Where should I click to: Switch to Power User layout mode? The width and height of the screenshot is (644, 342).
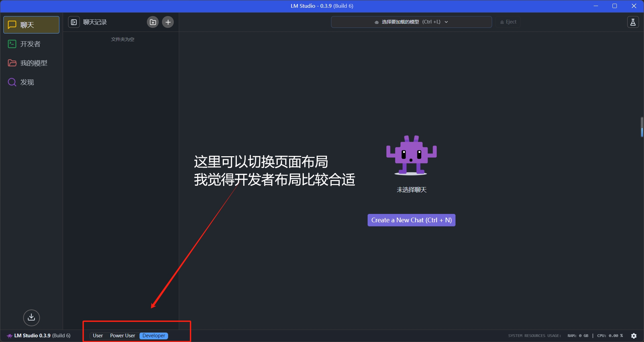[x=122, y=336]
